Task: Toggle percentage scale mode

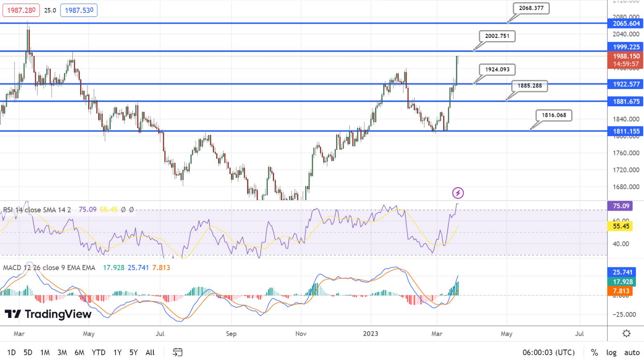Action: pos(594,352)
